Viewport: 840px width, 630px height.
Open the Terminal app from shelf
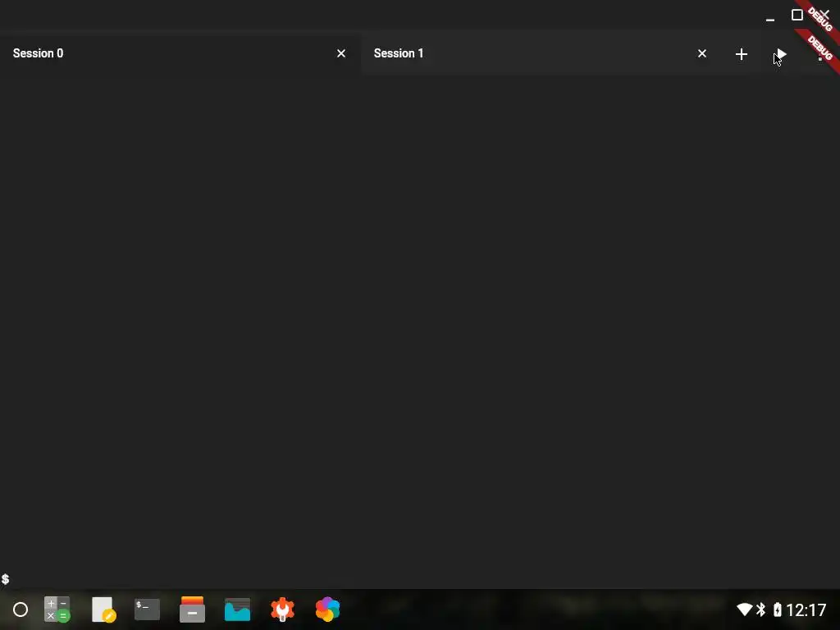(x=147, y=609)
